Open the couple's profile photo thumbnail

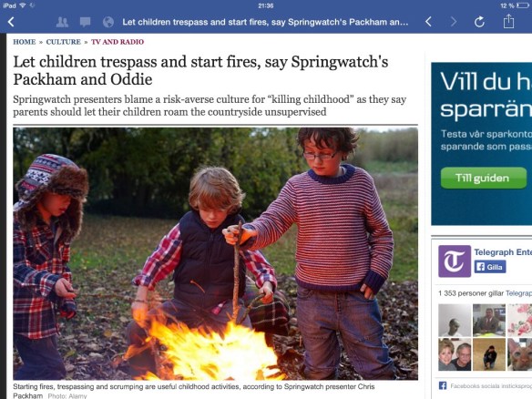point(455,354)
